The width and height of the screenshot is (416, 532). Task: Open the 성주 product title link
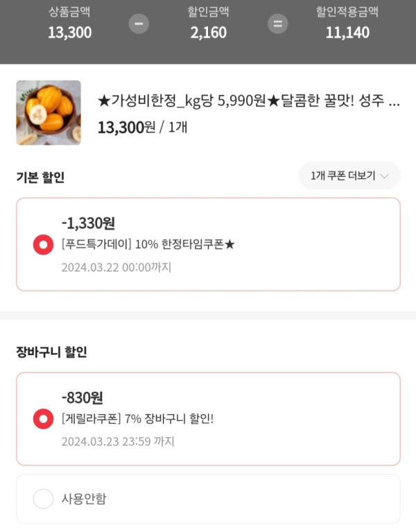coord(248,102)
